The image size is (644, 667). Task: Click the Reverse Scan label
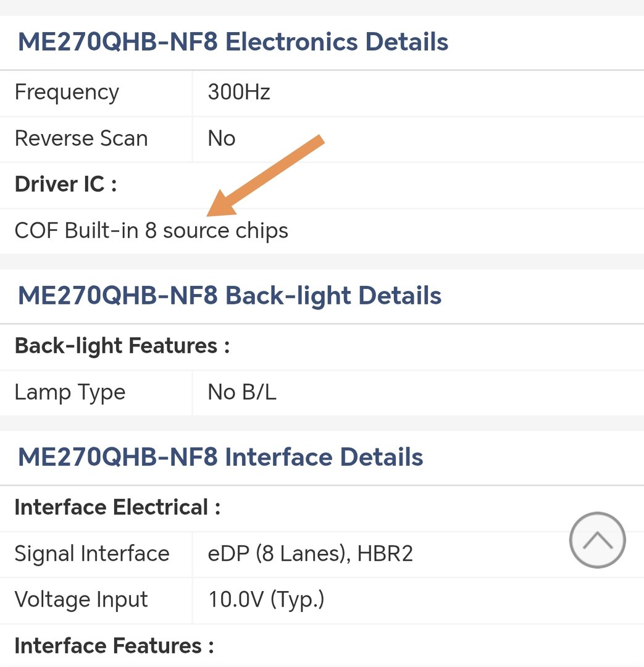81,138
